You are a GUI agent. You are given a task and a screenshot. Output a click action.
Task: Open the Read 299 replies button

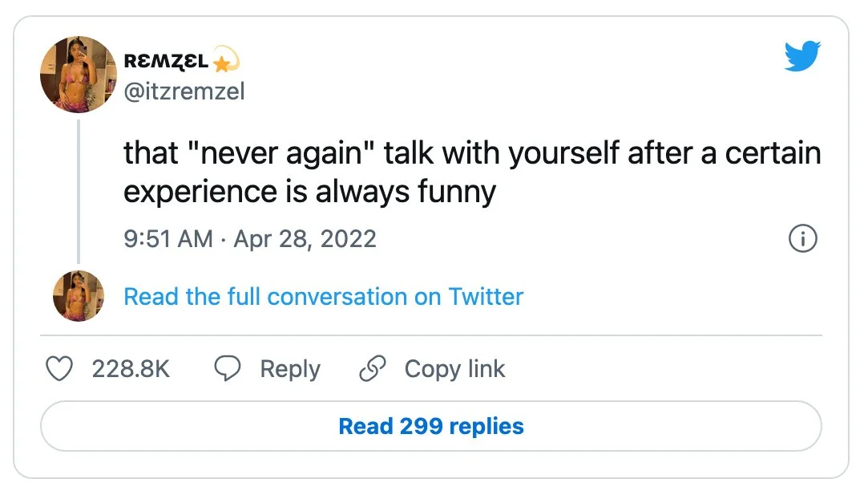[x=430, y=426]
